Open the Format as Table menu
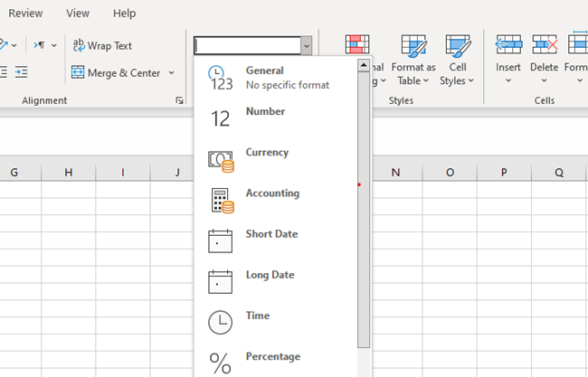Image resolution: width=588 pixels, height=377 pixels. tap(413, 61)
